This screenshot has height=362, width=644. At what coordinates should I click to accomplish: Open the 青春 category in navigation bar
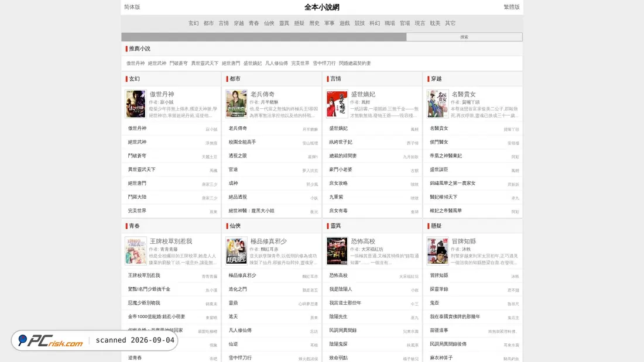[x=254, y=23]
